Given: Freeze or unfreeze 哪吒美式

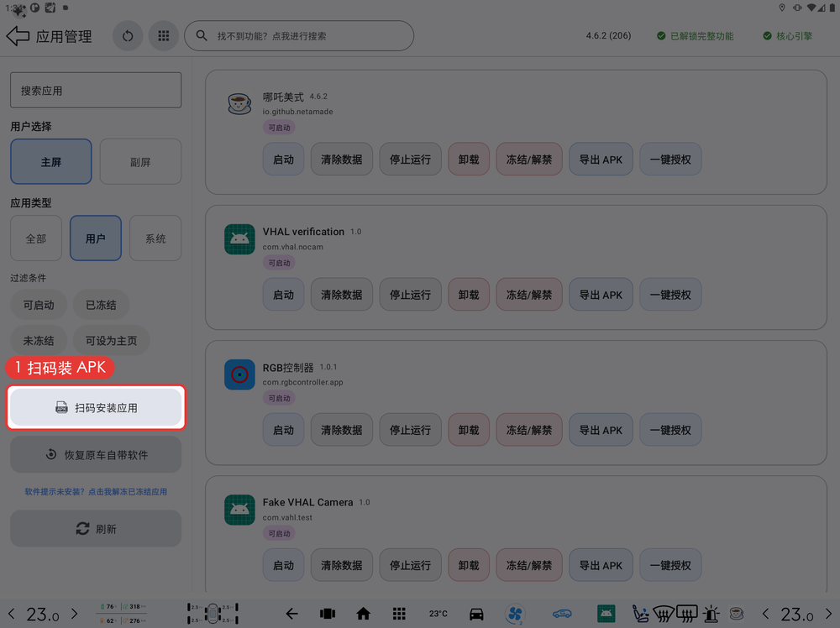Looking at the screenshot, I should (x=528, y=159).
